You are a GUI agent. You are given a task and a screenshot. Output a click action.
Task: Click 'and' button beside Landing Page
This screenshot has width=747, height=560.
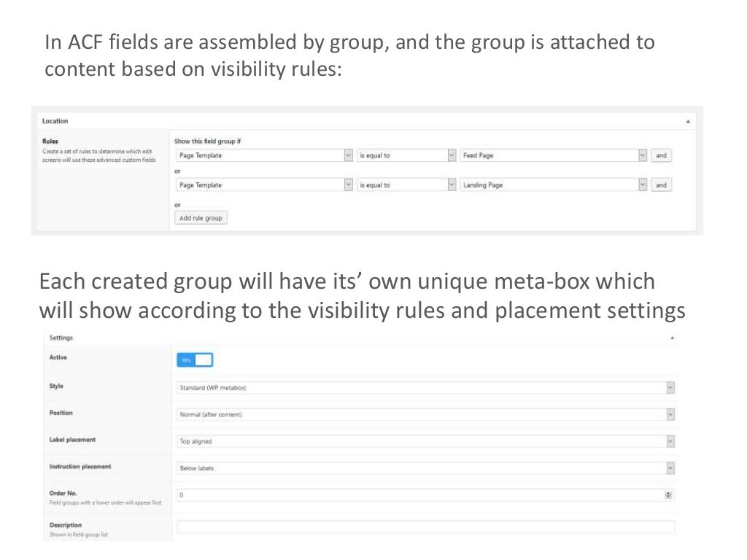click(661, 185)
